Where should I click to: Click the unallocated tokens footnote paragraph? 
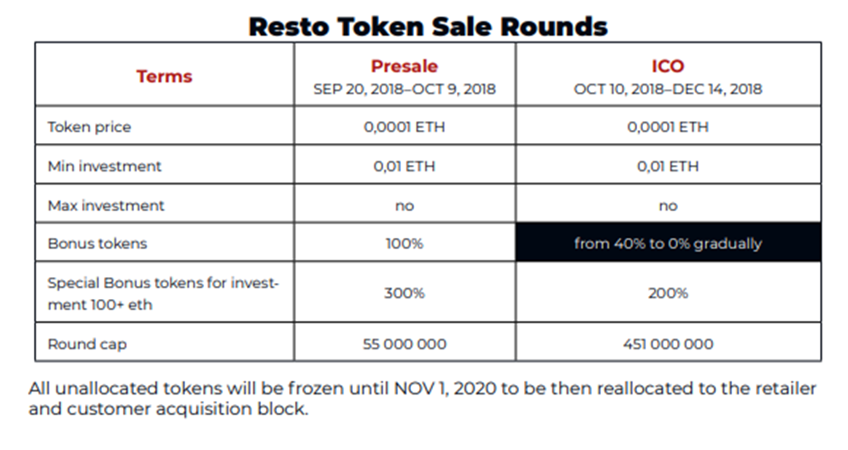422,399
